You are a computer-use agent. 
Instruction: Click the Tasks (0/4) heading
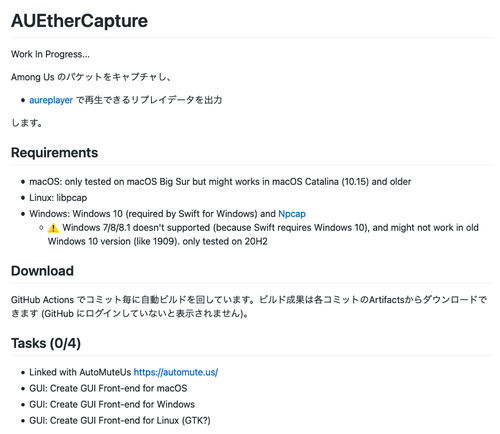46,343
